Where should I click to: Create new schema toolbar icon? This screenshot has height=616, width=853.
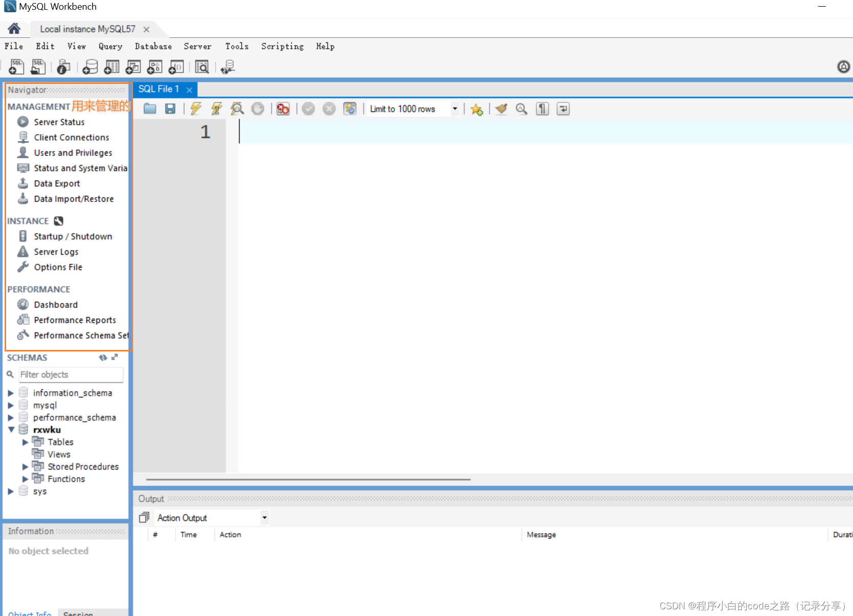90,67
